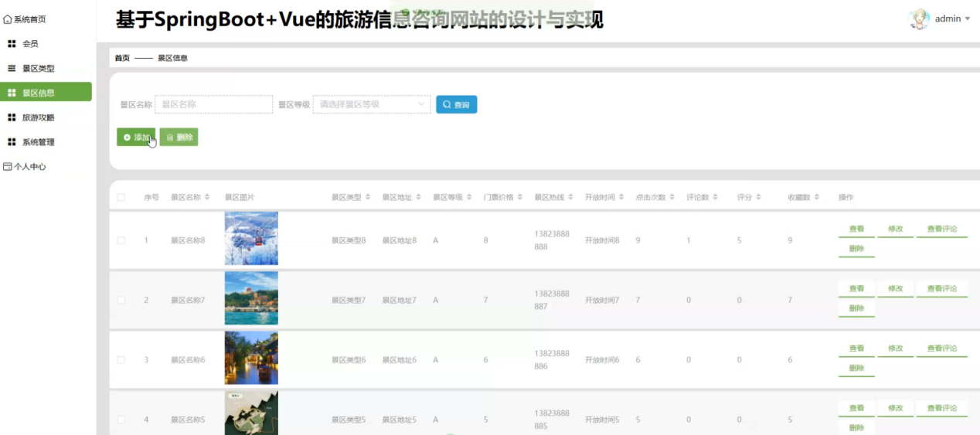Click 修改 for 景区名称8 row
The height and width of the screenshot is (435, 980).
pyautogui.click(x=895, y=229)
